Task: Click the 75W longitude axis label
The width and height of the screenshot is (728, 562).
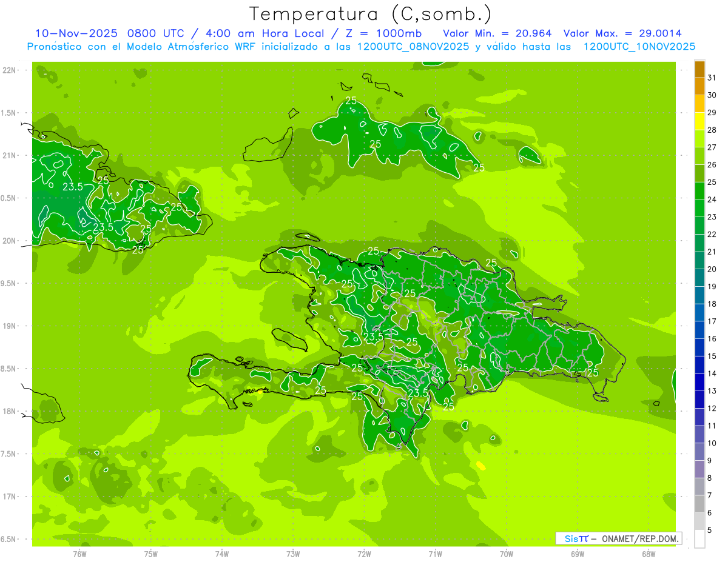Action: pyautogui.click(x=151, y=554)
